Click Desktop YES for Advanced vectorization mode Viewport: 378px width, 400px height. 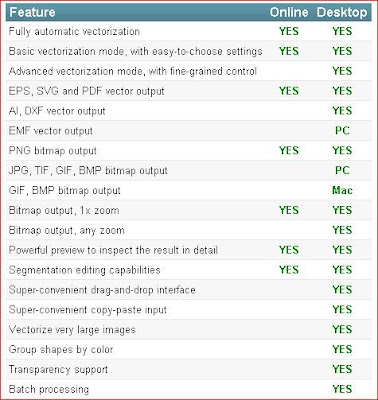click(x=342, y=71)
